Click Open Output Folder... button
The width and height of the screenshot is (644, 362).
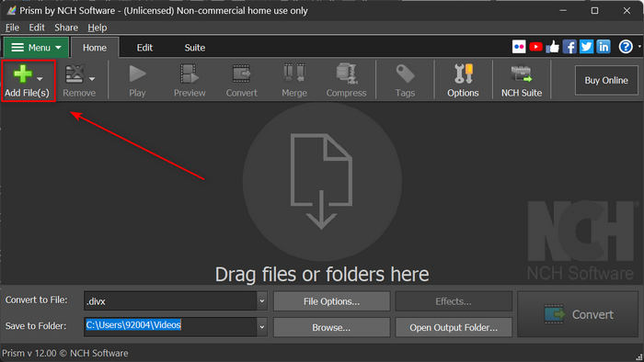coord(454,328)
